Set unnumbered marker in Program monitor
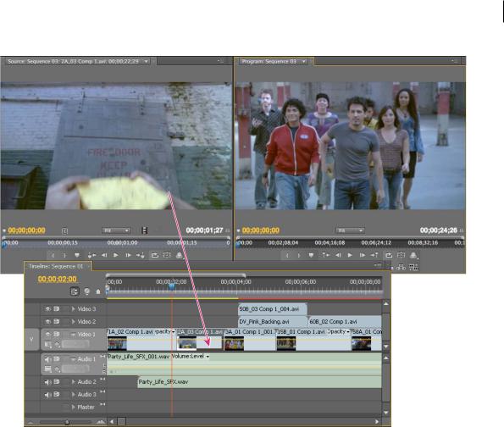 [x=311, y=255]
